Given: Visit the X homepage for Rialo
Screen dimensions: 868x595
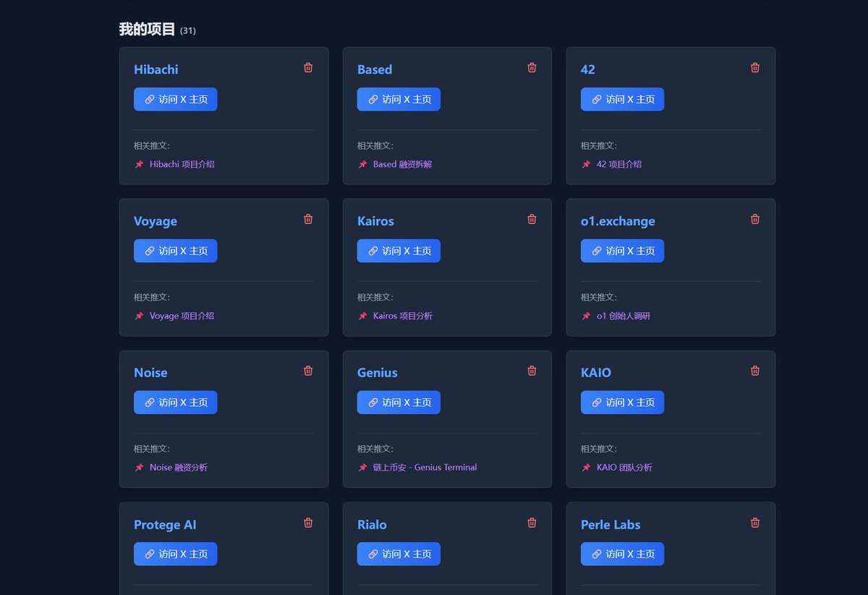Looking at the screenshot, I should (399, 554).
